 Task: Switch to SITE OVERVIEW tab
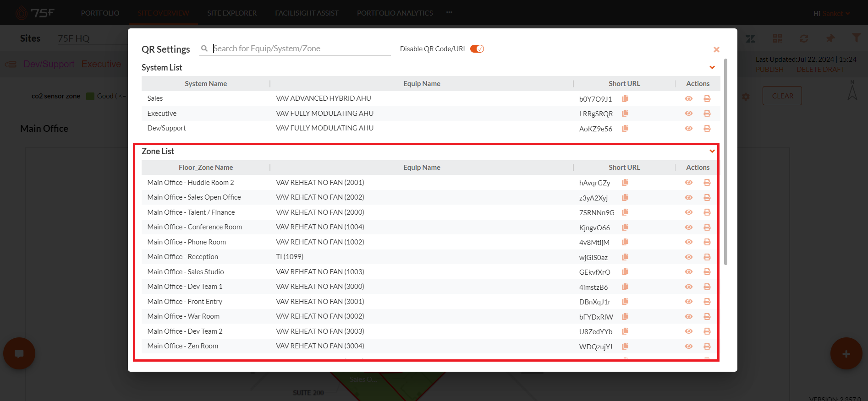pyautogui.click(x=163, y=13)
